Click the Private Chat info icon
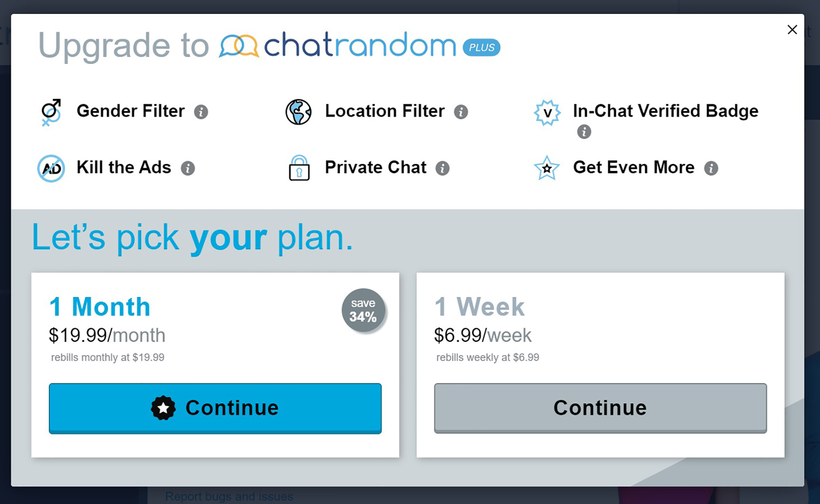820x504 pixels. 442,169
